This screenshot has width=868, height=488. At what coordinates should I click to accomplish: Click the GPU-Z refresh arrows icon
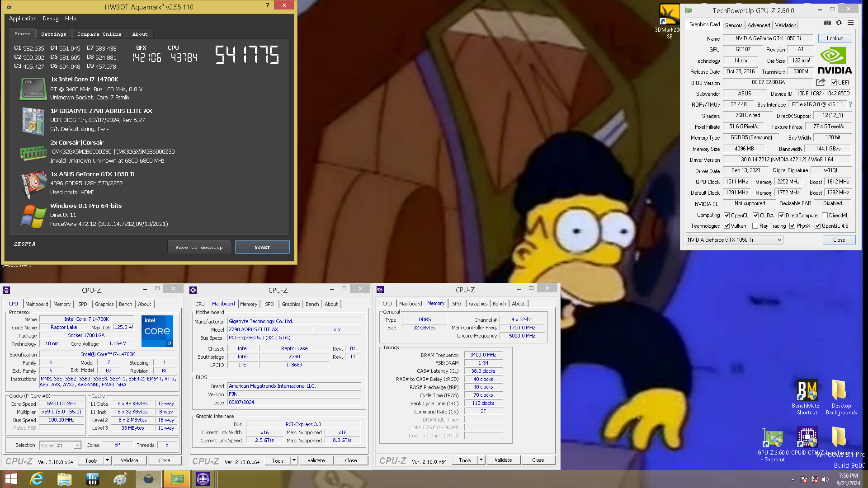(x=839, y=23)
